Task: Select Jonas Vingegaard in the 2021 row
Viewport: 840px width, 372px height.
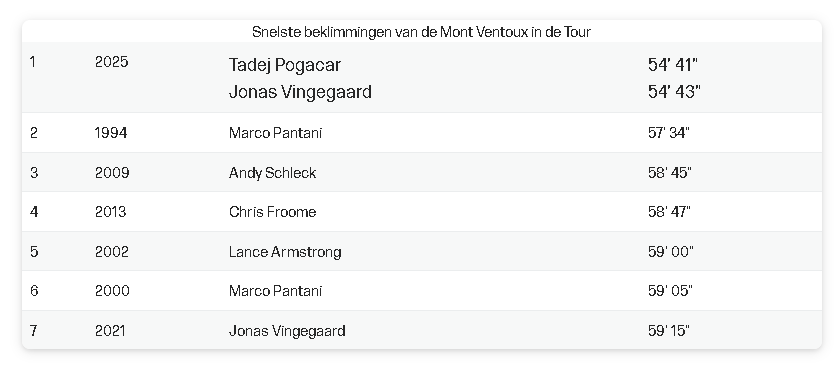Action: tap(287, 331)
